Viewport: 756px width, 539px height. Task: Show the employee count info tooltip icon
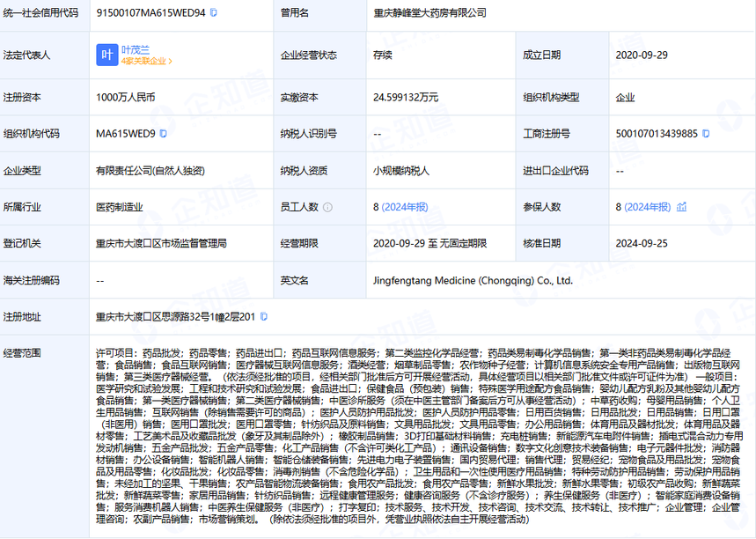click(x=328, y=208)
